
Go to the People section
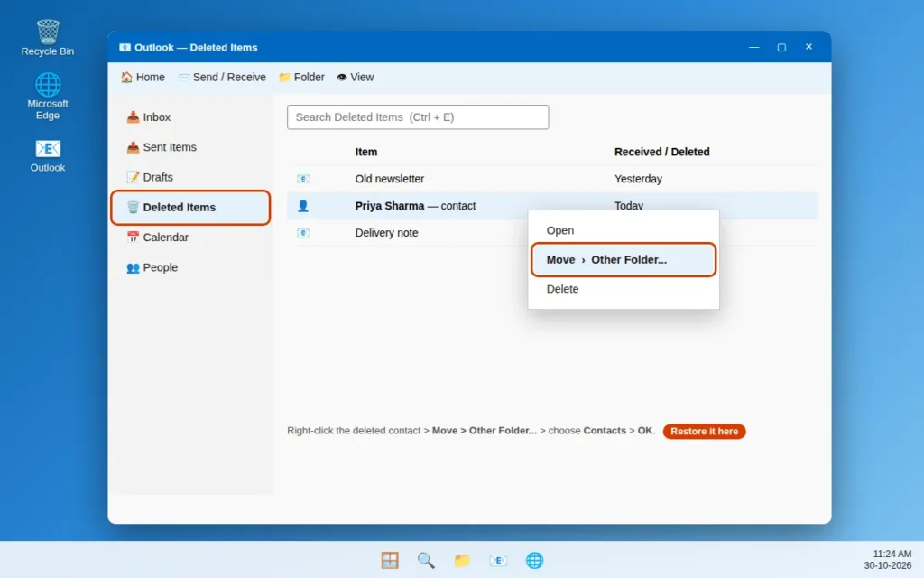pos(190,267)
